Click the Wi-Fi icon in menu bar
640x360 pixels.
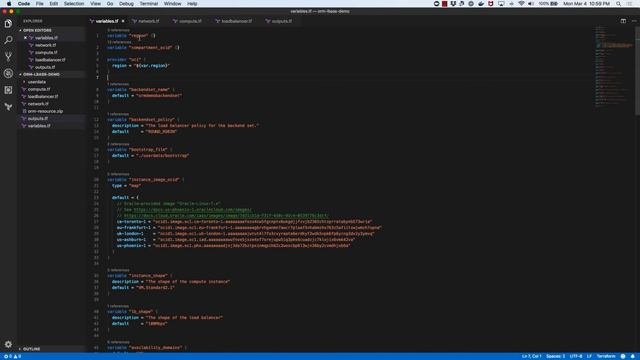pyautogui.click(x=521, y=4)
